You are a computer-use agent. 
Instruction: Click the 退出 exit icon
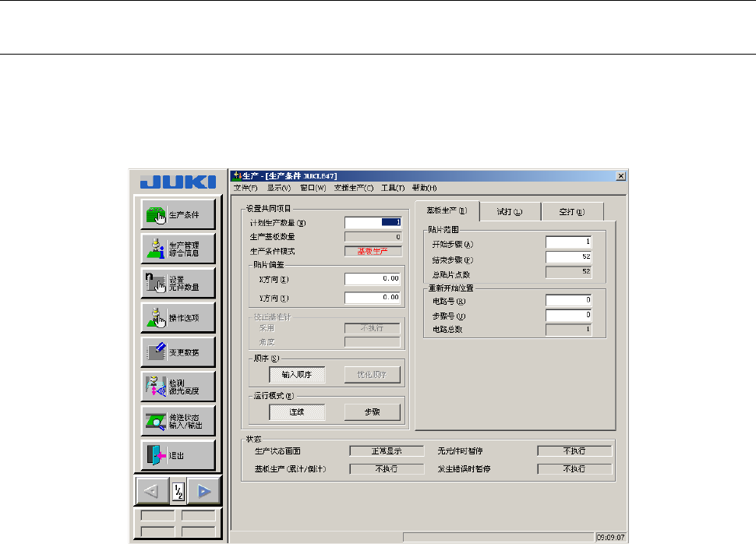[x=178, y=455]
